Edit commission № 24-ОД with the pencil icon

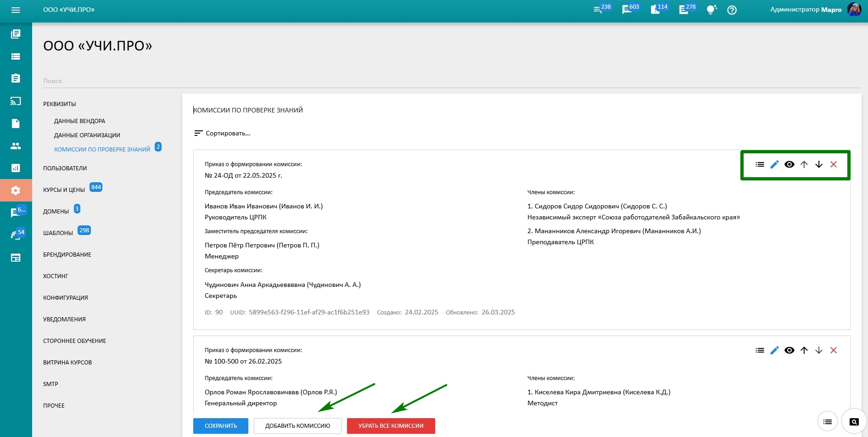click(x=775, y=164)
